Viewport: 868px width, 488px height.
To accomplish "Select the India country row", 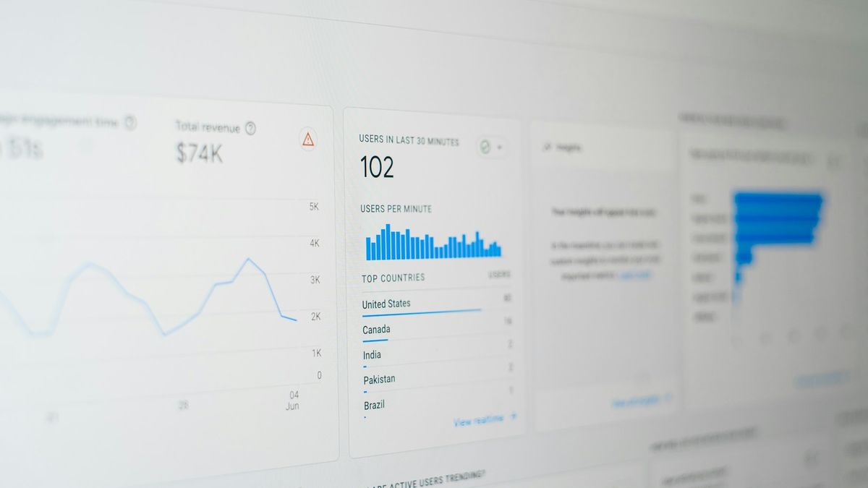I will click(x=437, y=355).
